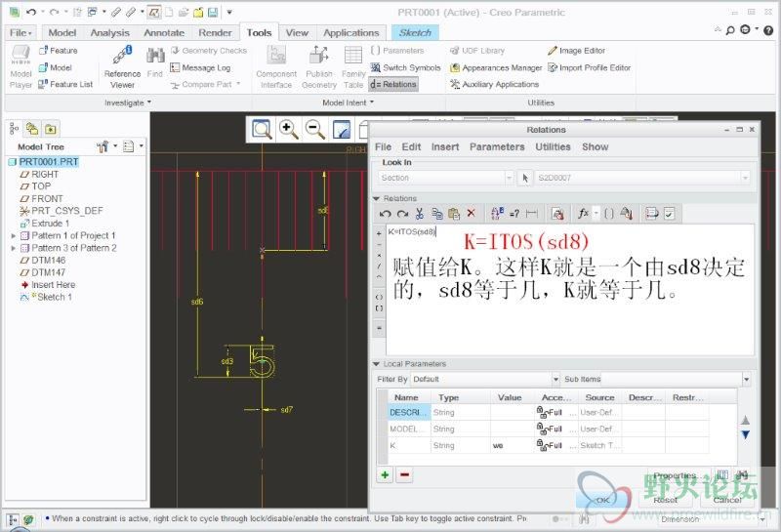Open Import Profile Editor
Screen dimensions: 781x532
tap(590, 67)
